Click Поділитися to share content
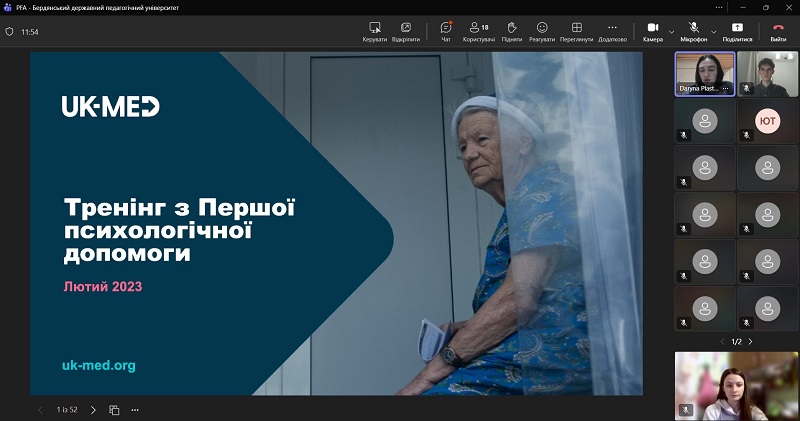The image size is (800, 421). tap(737, 31)
